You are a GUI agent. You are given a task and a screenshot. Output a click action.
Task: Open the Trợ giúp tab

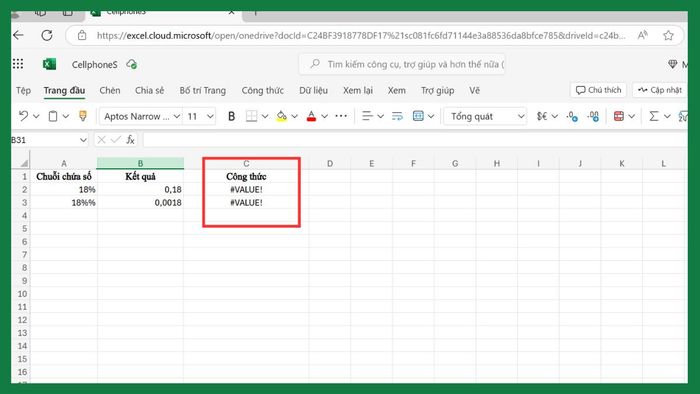438,90
